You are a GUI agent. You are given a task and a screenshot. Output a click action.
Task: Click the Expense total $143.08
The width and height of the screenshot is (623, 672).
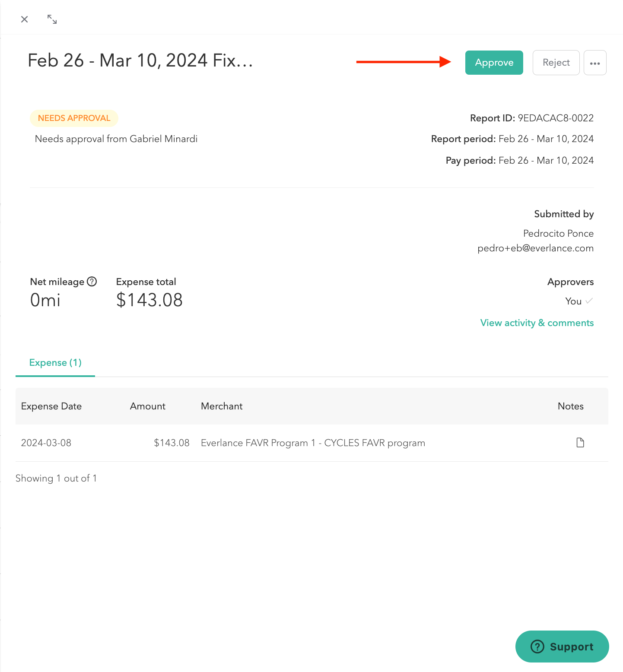point(149,300)
